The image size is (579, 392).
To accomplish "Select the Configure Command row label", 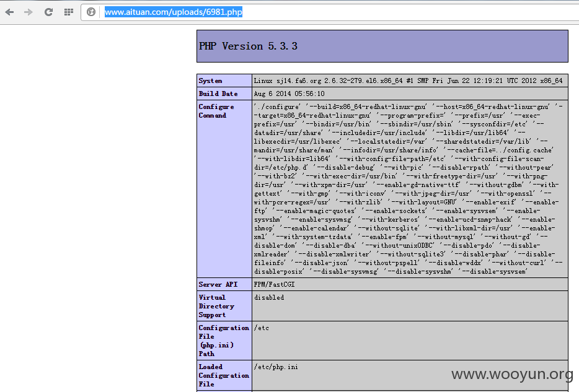I will tap(216, 111).
